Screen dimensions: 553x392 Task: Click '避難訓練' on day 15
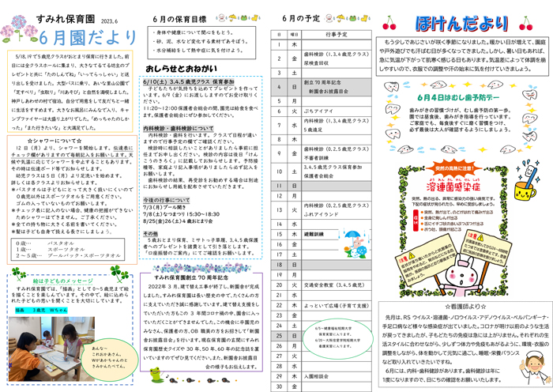314,234
